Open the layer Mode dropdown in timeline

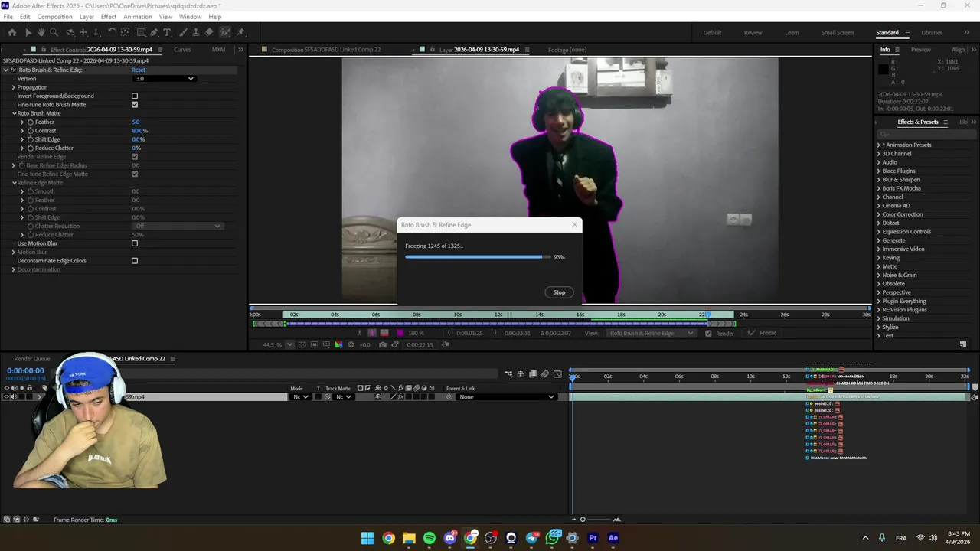click(299, 396)
